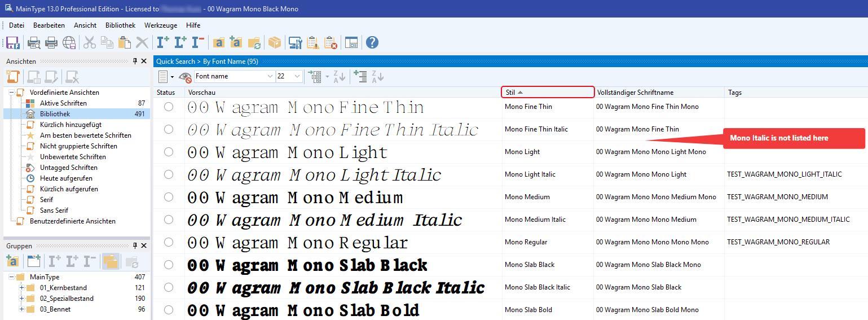This screenshot has height=320, width=868.
Task: Click the Vorschau column header
Action: [343, 92]
